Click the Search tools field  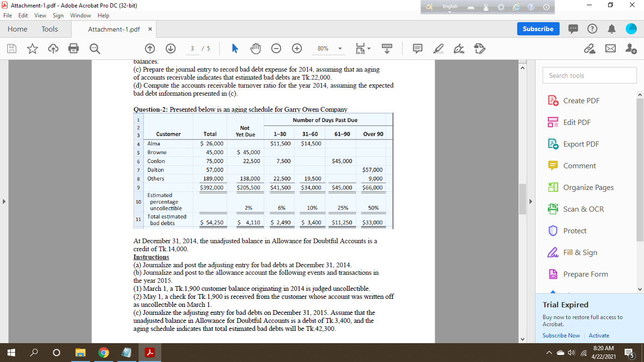pos(589,75)
